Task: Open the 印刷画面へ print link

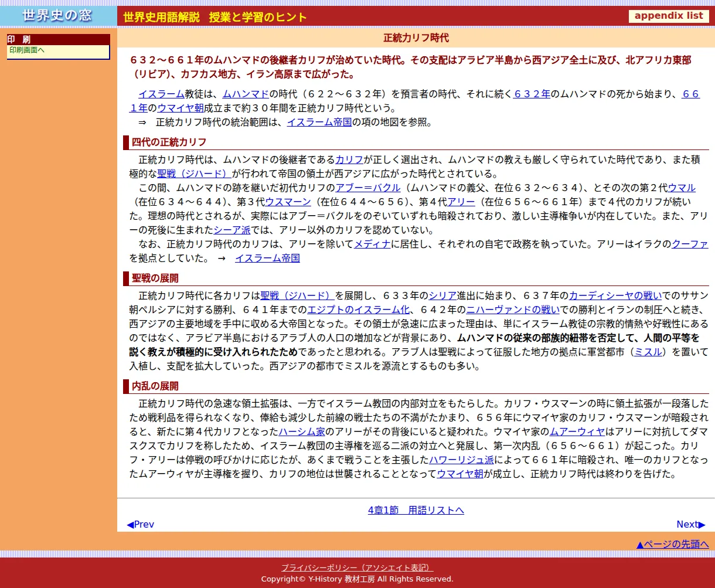Action: click(x=27, y=50)
